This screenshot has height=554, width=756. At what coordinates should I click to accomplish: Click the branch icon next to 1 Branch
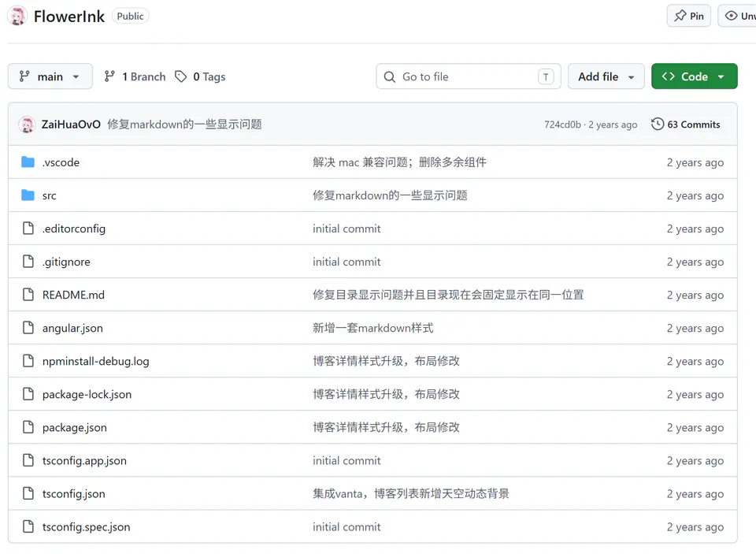coord(109,76)
